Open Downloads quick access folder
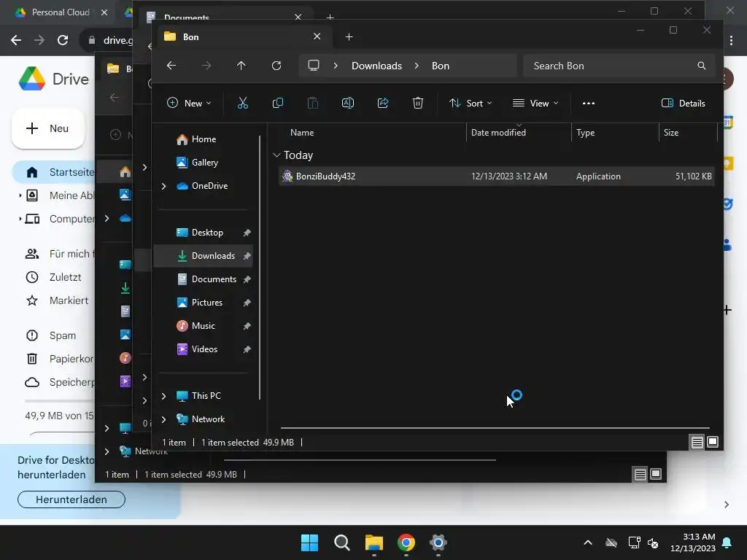Viewport: 747px width, 560px height. point(205,256)
